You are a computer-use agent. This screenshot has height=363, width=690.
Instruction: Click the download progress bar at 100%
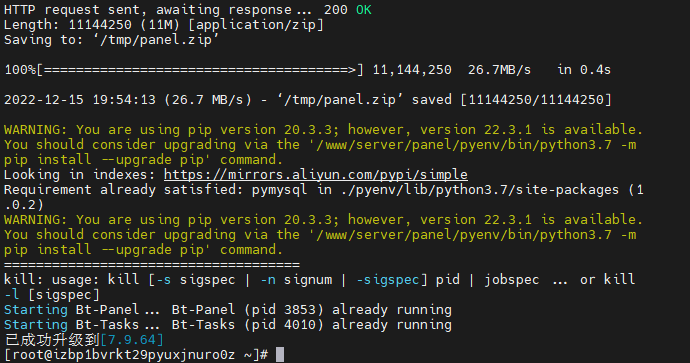click(184, 70)
